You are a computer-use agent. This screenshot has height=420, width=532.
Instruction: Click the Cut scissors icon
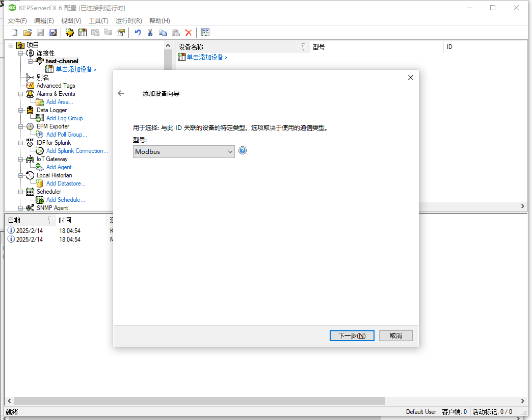(150, 33)
